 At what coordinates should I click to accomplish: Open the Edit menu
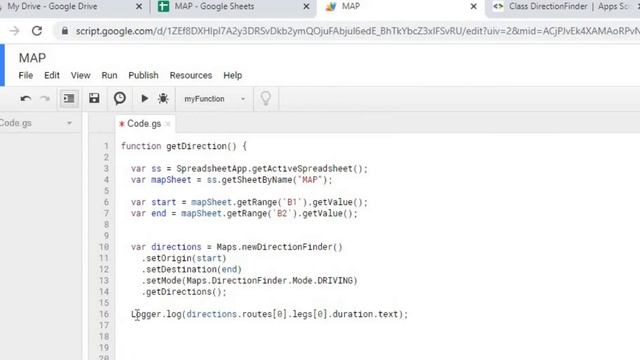pos(52,76)
